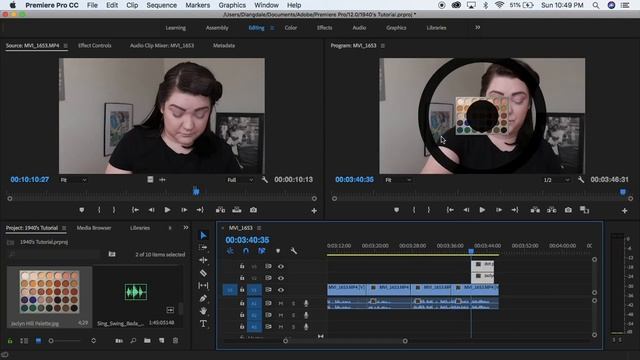The height and width of the screenshot is (360, 640).
Task: Select the Selection arrow tool
Action: (203, 235)
